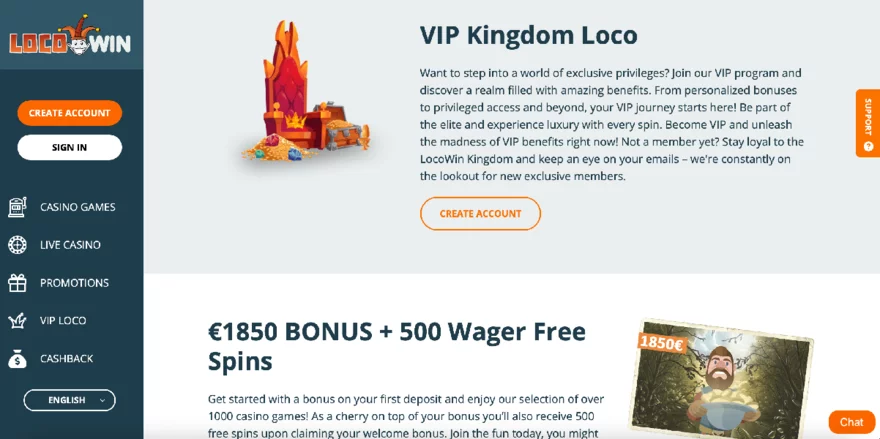Click the LocoWin jester logo
The image size is (880, 439).
pos(70,36)
